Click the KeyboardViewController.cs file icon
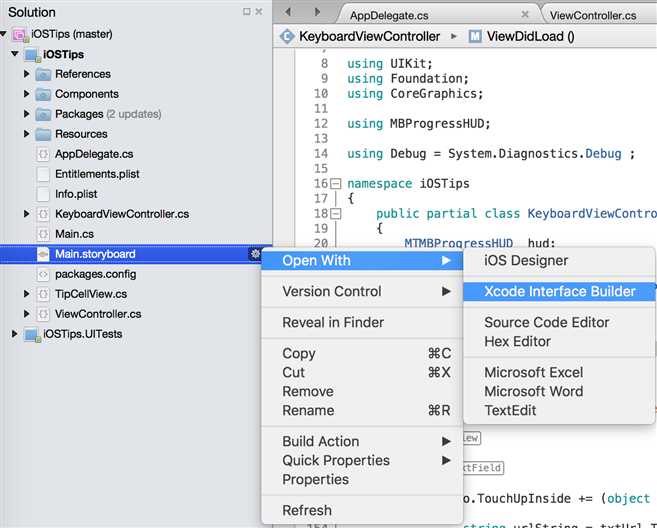The image size is (657, 528). click(43, 214)
